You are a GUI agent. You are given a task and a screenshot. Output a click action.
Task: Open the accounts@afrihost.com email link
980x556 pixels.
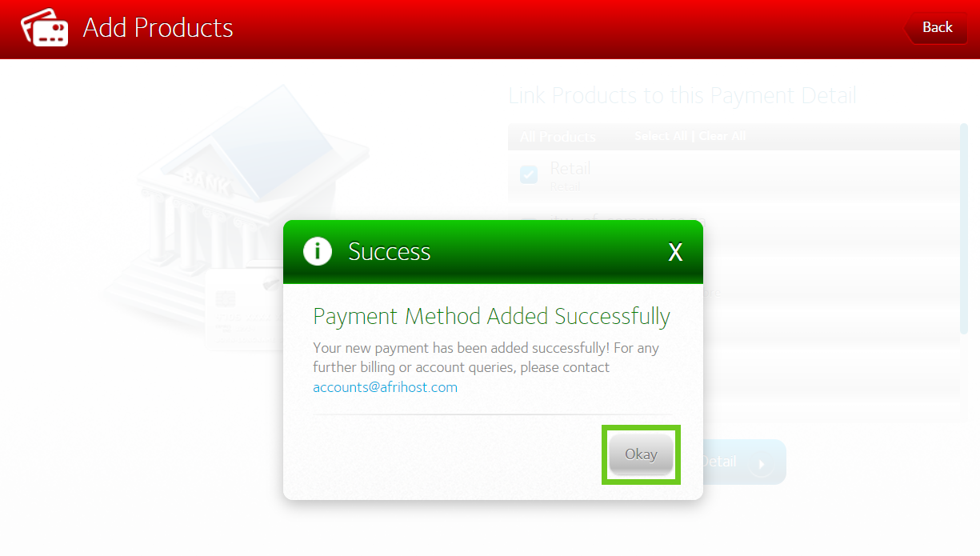point(385,387)
